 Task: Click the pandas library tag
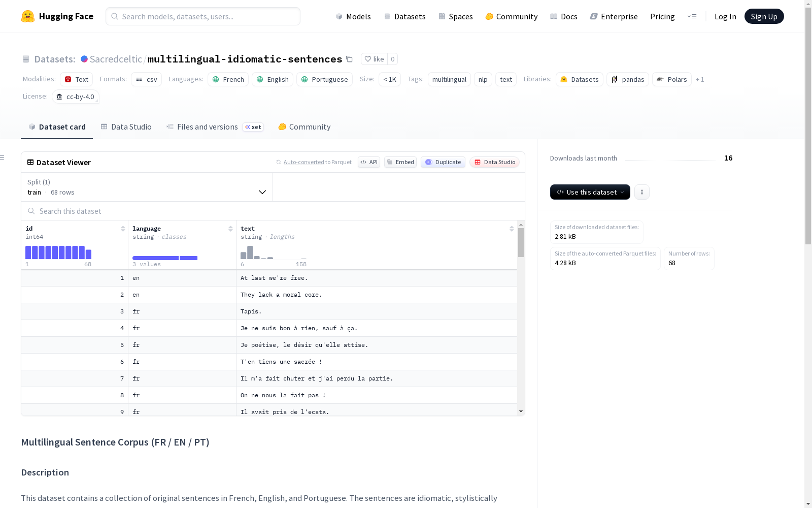click(628, 79)
